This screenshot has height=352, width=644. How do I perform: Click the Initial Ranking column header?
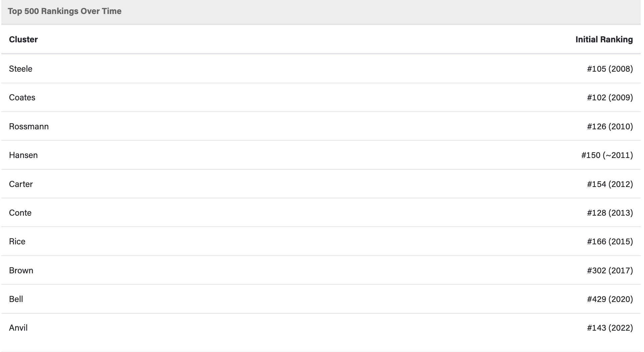pos(604,39)
